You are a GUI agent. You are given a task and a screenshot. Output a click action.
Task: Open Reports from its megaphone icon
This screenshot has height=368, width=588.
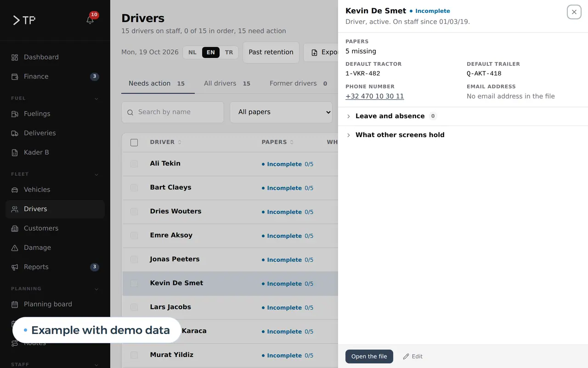[15, 267]
